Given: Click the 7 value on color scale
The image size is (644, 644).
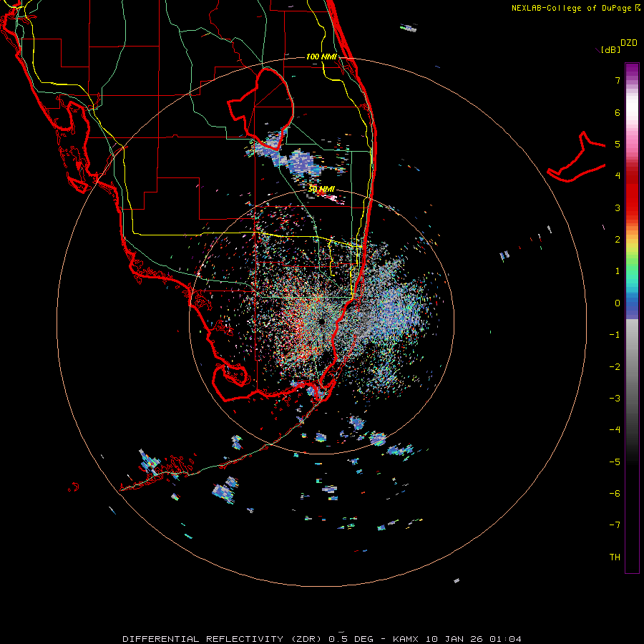Looking at the screenshot, I should (618, 80).
